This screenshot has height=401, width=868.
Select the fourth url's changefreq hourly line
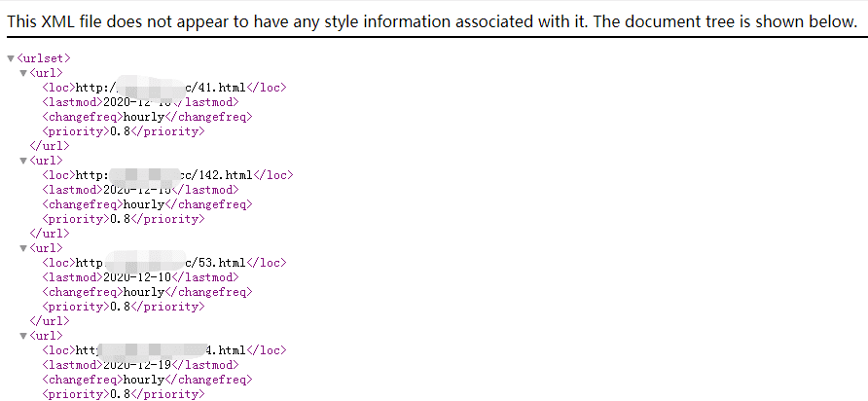coord(147,380)
